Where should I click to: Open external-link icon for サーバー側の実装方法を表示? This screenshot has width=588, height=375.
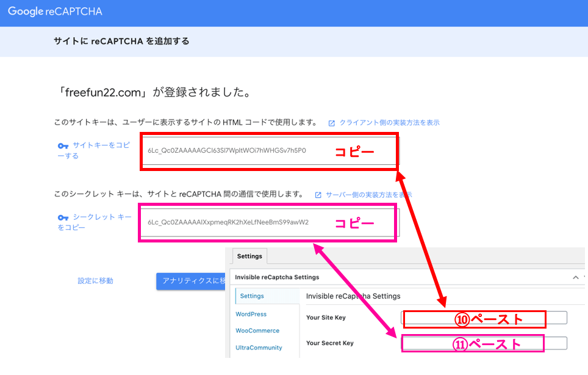pos(318,195)
